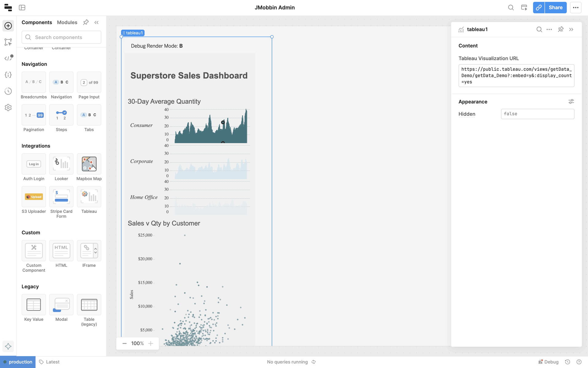Click the Superstore Sales Dashboard heading

click(189, 76)
